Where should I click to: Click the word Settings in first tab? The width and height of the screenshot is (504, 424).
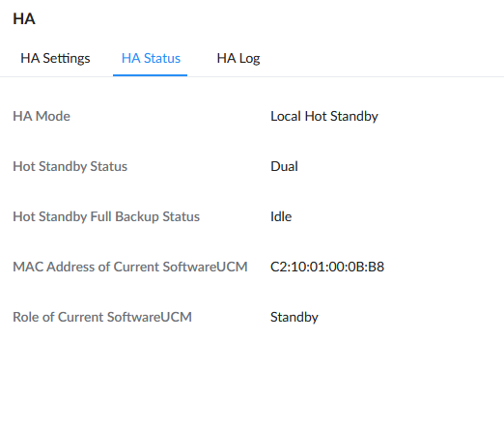point(67,59)
